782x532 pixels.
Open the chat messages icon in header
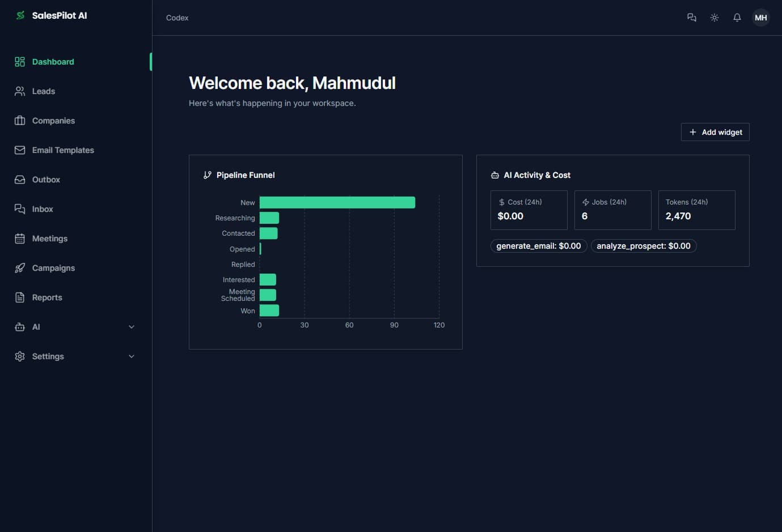pos(692,18)
